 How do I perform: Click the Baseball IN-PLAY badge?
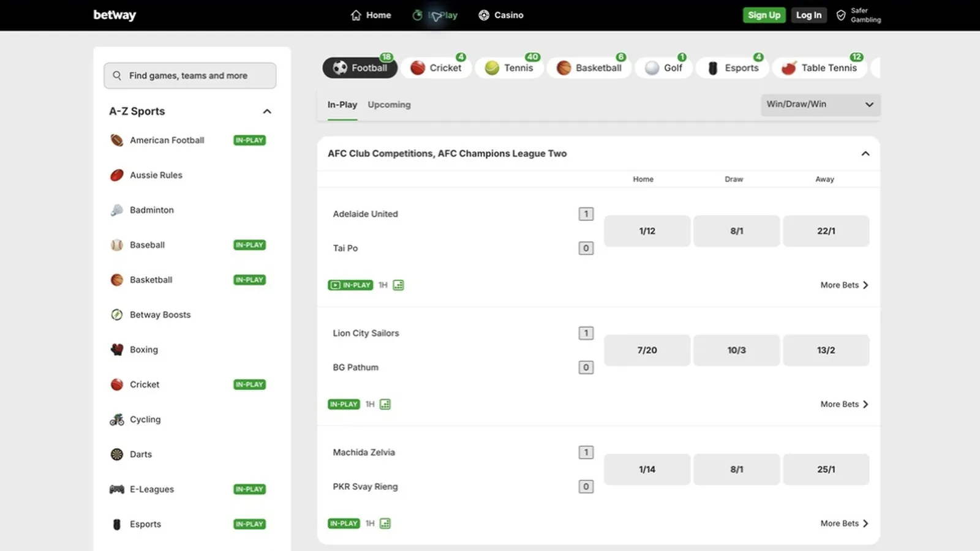click(249, 245)
